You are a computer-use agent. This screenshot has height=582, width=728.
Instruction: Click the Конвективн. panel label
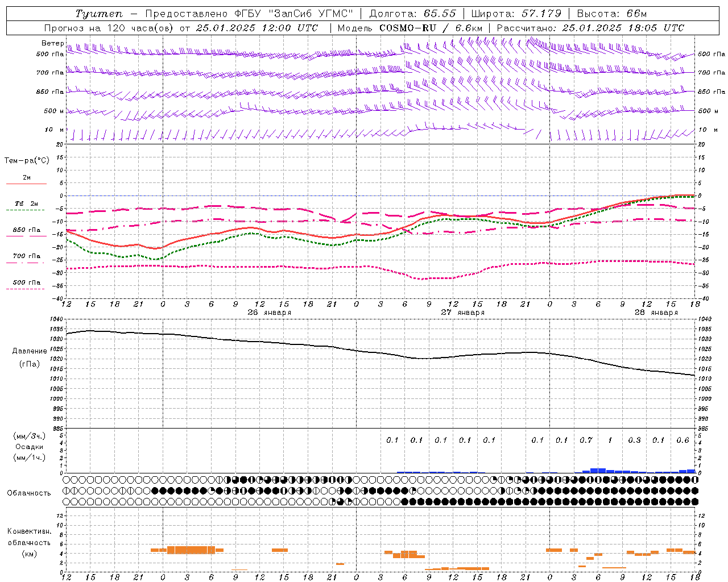tap(29, 531)
